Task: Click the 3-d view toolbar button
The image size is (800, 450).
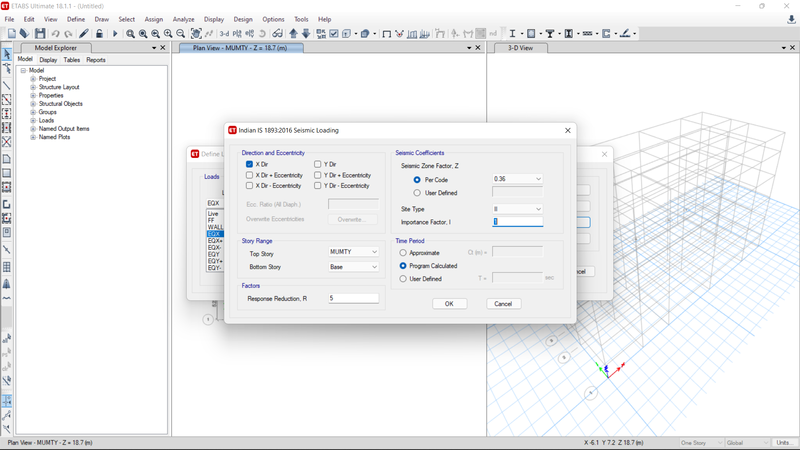Action: 224,34
